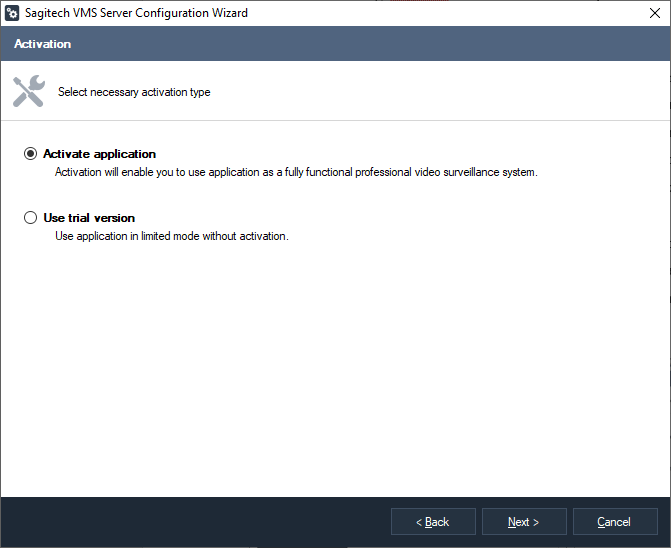
Task: Click the blank white area below trial option
Action: pos(335,370)
